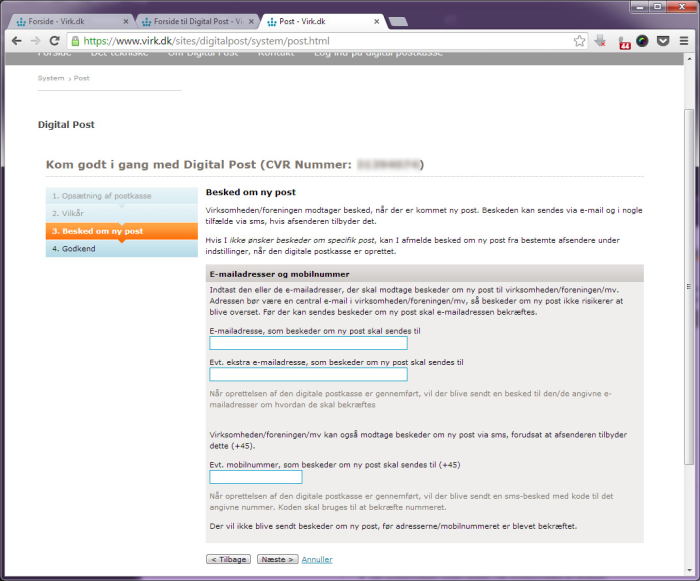This screenshot has width=700, height=581.
Task: Click the Annuller link
Action: click(x=317, y=560)
